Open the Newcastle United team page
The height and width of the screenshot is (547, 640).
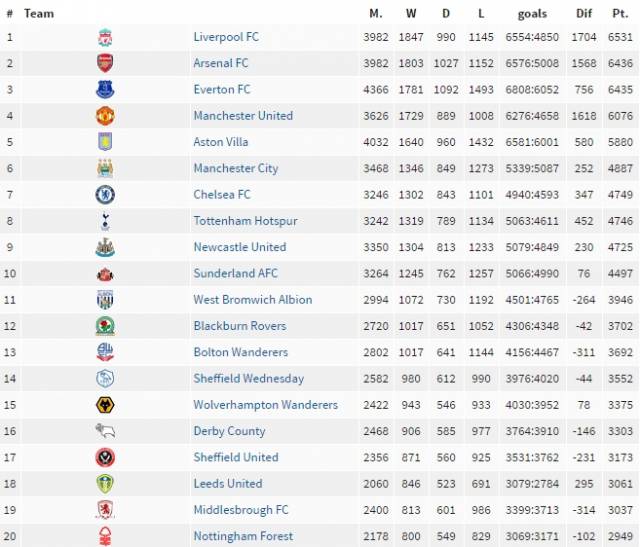240,247
